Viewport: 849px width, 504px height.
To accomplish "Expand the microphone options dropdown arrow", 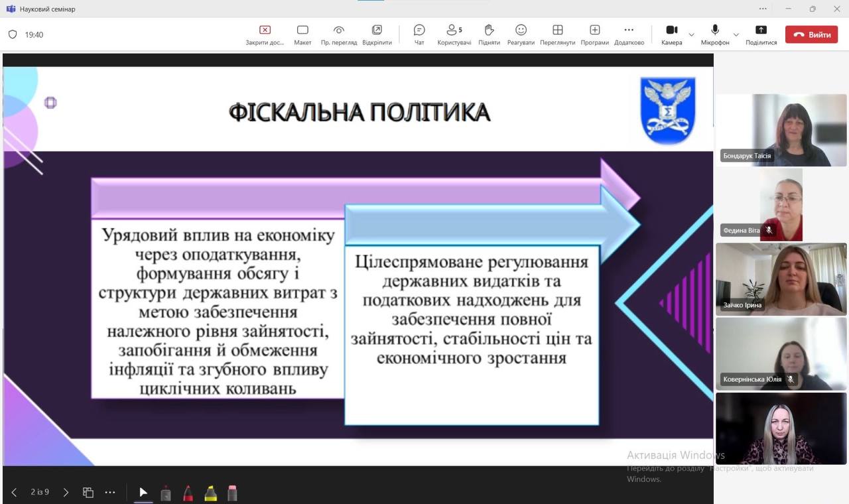I will tap(736, 34).
